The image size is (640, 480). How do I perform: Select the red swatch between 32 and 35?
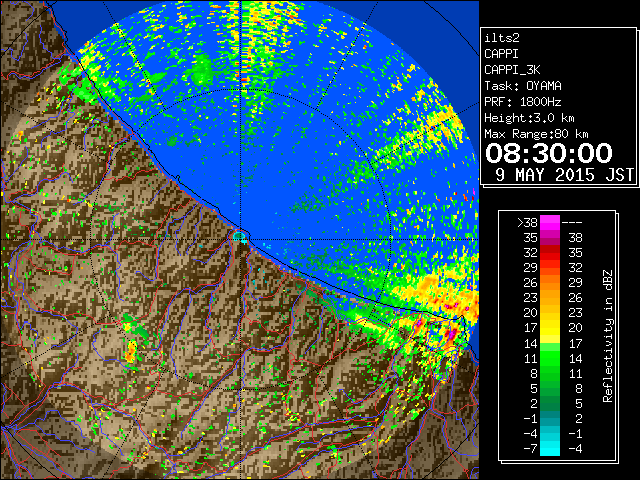(550, 253)
